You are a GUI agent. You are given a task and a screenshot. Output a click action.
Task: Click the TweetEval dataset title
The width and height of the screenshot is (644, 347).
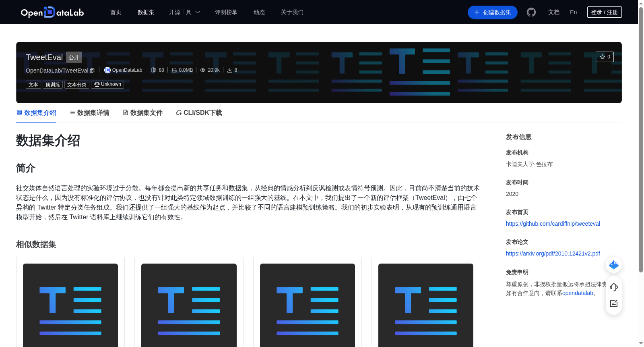(x=44, y=57)
